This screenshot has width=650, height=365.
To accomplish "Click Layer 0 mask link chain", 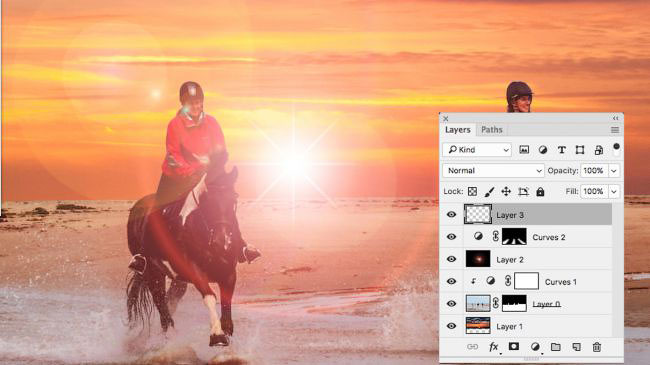I will coord(496,303).
